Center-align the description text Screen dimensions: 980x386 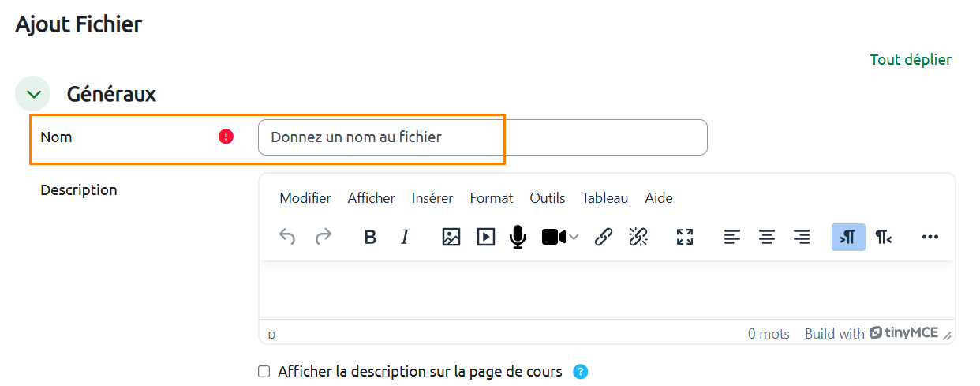[x=767, y=237]
